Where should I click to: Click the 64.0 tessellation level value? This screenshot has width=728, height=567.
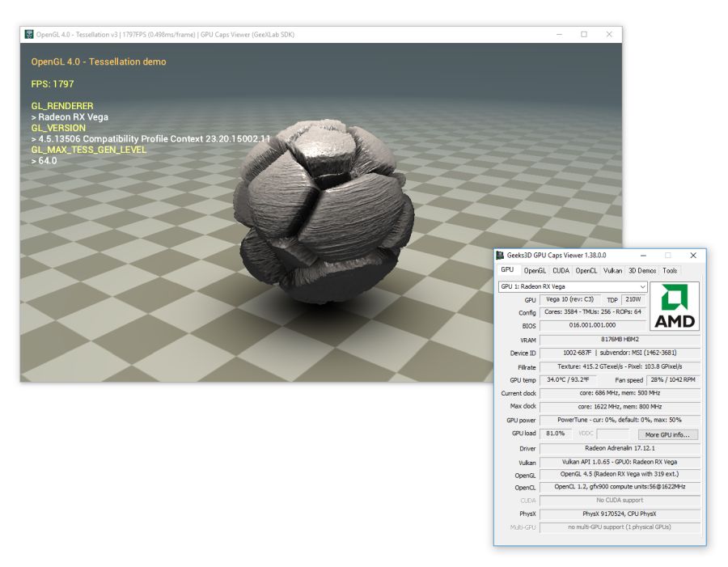tap(44, 161)
